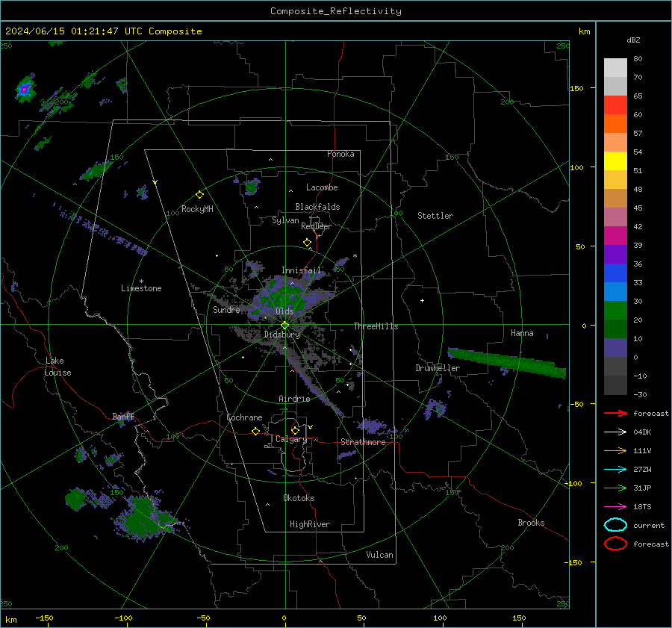The height and width of the screenshot is (628, 672).
Task: Click the red forecast ellipse legend icon
Action: (615, 544)
